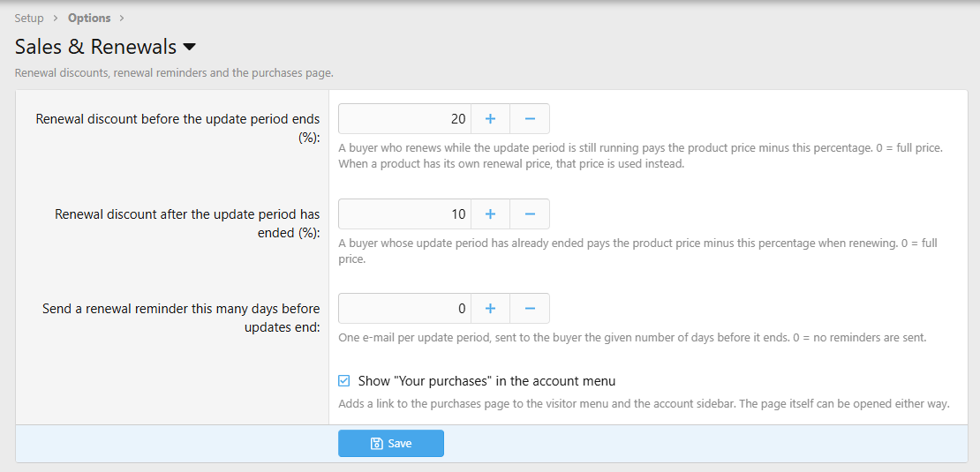Screen dimensions: 980x472
Task: Click the help text starting 'Adds a link to the purchases page'
Action: tap(644, 404)
